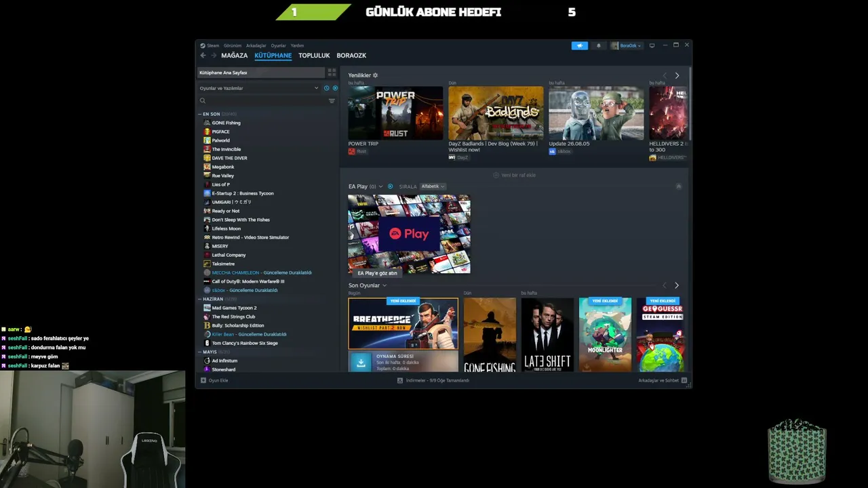The image size is (868, 488).
Task: Open the Steam announcements megaphone button
Action: point(580,45)
